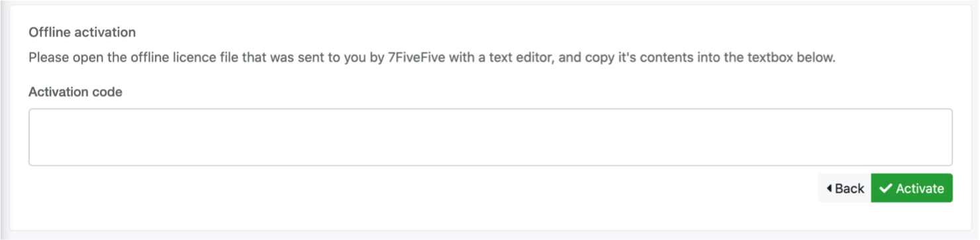Image resolution: width=980 pixels, height=240 pixels.
Task: Click the Offline activation heading
Action: pyautogui.click(x=82, y=32)
